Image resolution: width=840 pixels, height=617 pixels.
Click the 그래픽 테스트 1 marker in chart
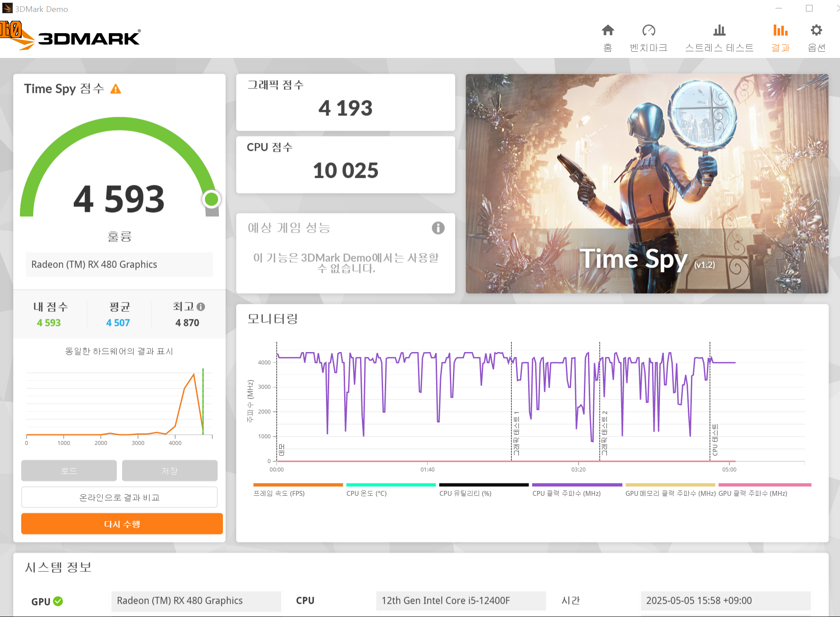click(516, 433)
